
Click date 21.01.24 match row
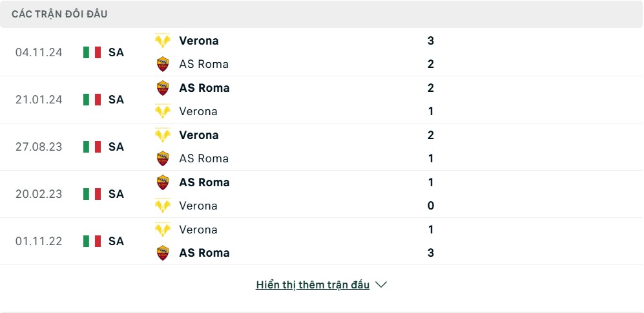[x=39, y=100]
